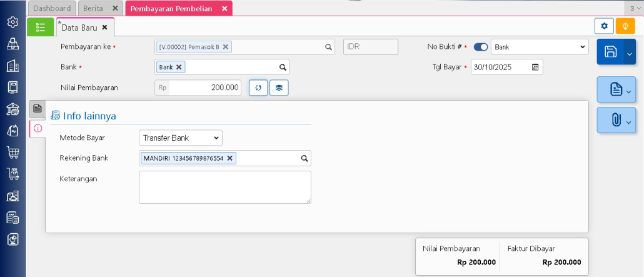Click the paperclip attachment icon
The image size is (644, 277).
click(615, 120)
